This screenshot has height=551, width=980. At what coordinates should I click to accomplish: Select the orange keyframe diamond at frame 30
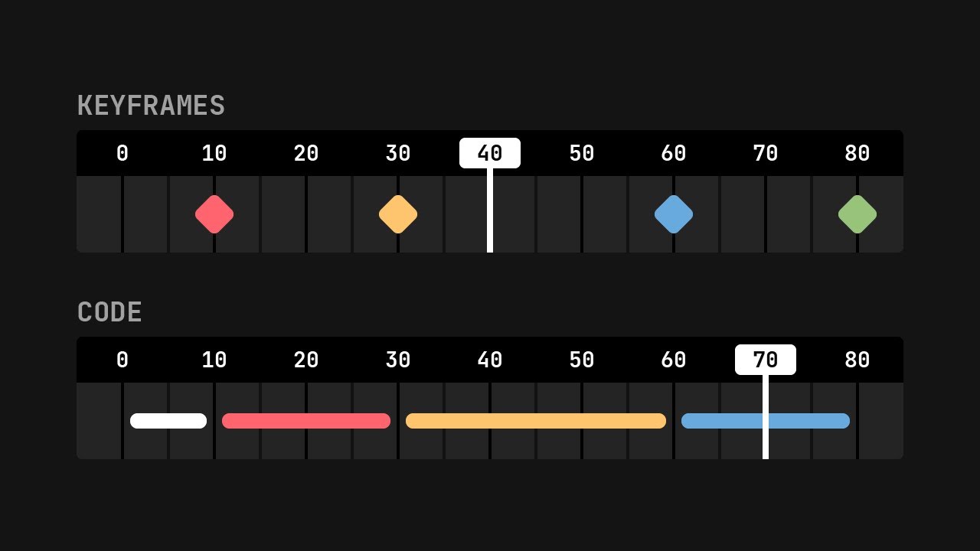tap(398, 214)
